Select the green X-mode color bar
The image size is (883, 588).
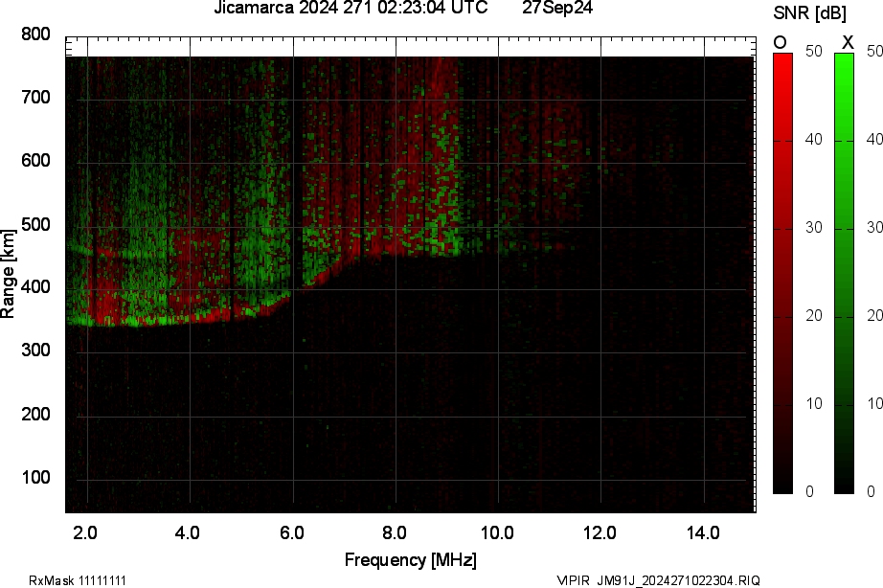pyautogui.click(x=844, y=274)
